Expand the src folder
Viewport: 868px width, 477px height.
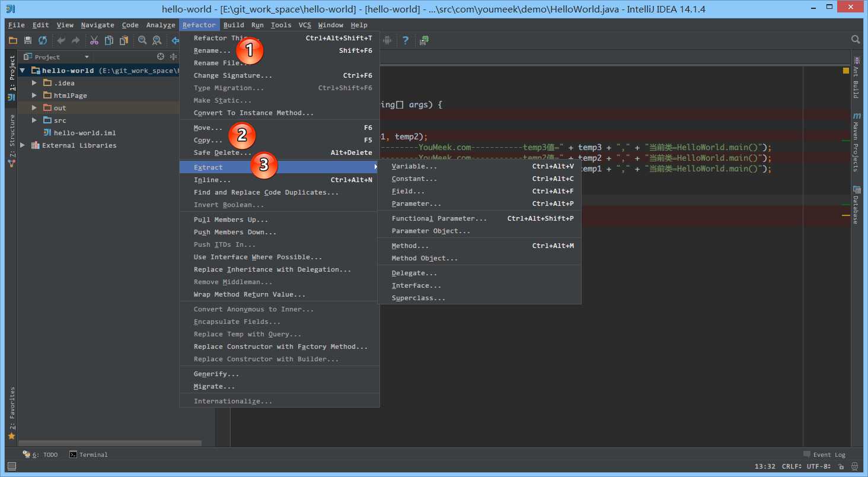(34, 120)
